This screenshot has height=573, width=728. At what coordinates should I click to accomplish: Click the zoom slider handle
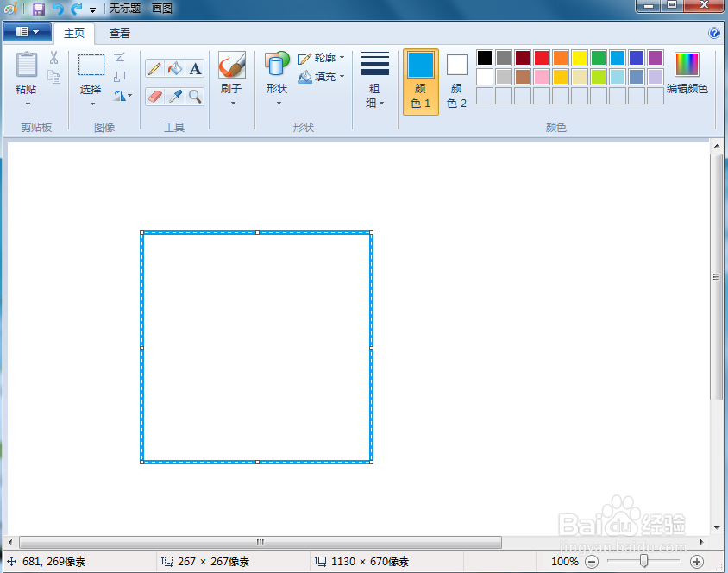click(643, 561)
